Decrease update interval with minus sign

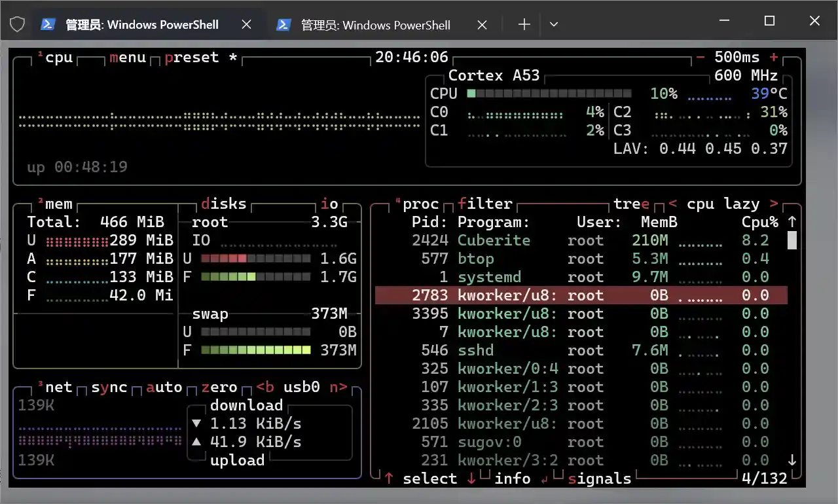(x=701, y=57)
